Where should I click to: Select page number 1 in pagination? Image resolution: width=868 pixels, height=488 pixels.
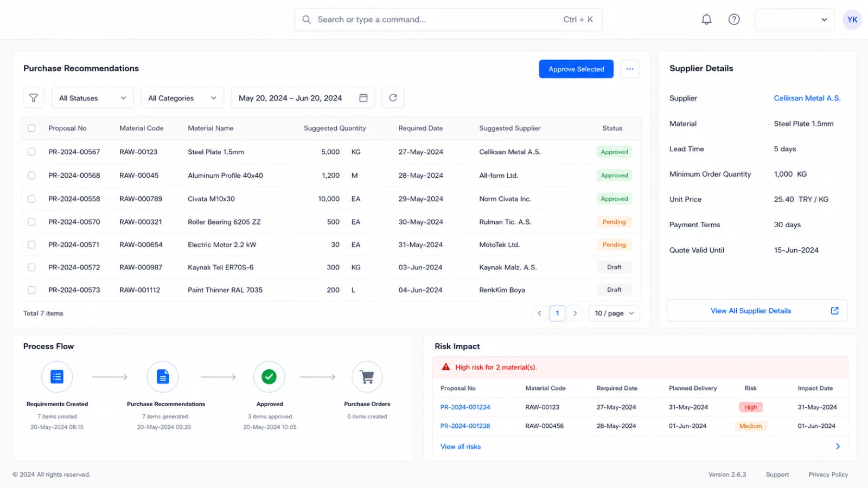click(x=557, y=313)
